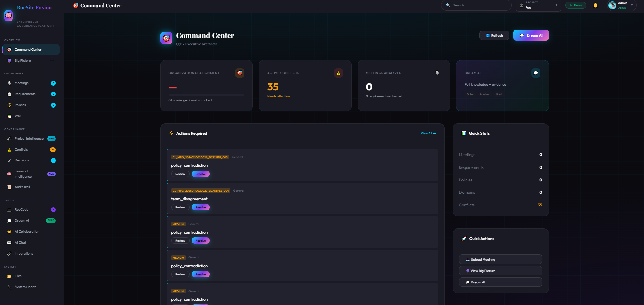
Task: Launch AI Chat from the Tools section
Action: 20,242
